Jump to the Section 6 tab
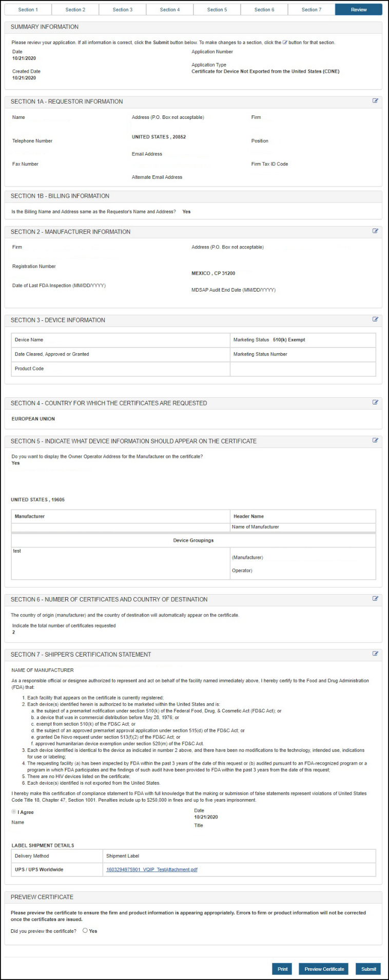This screenshot has width=389, height=980. click(264, 10)
